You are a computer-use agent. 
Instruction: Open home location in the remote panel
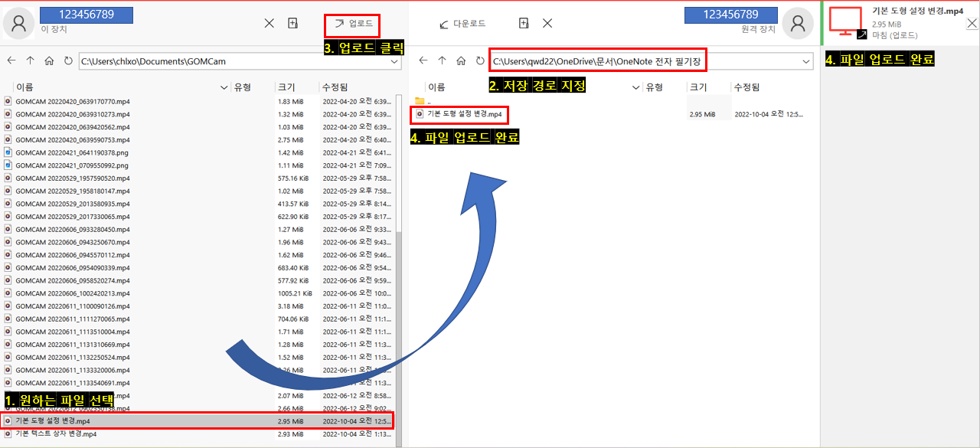point(461,60)
